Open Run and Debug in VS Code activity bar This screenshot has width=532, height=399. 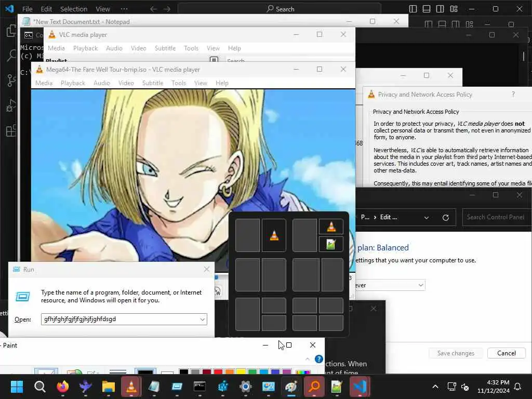click(x=11, y=106)
